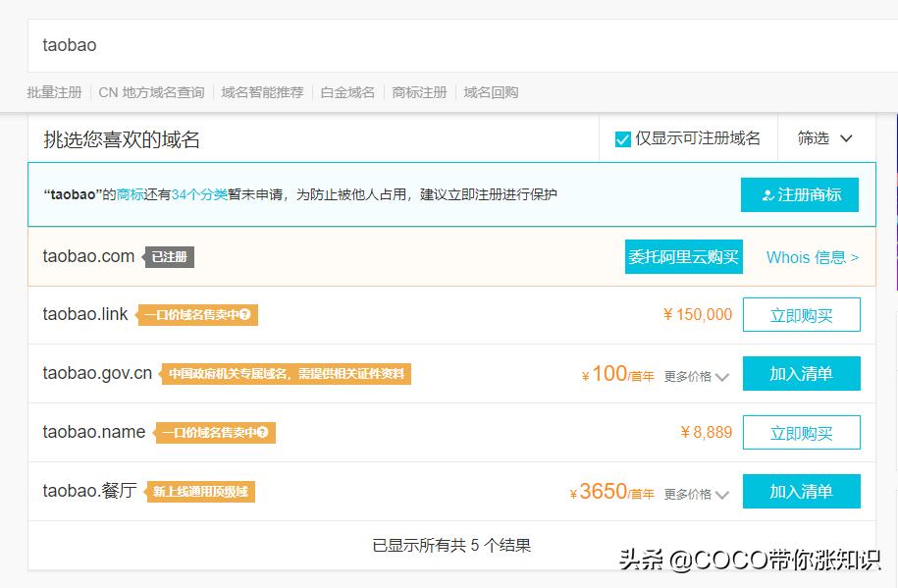
Task: Click the taobao.link domain name text
Action: pyautogui.click(x=85, y=314)
